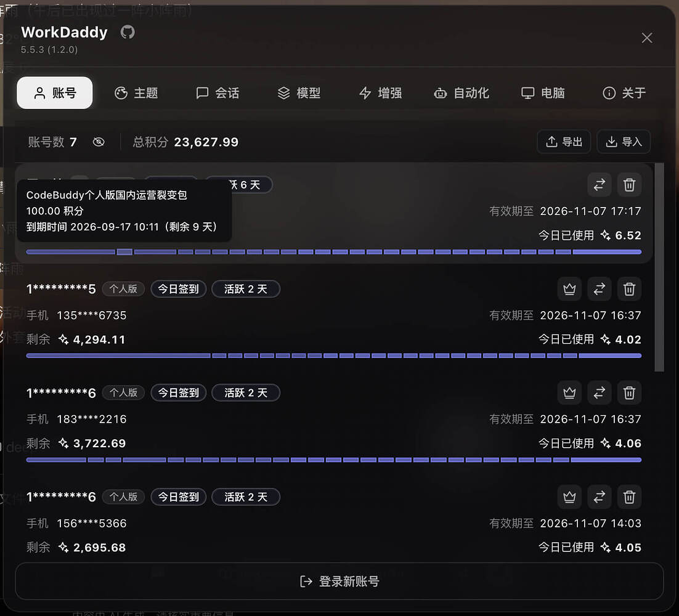Toggle account visibility eye icon
Screen dimensions: 679x616
[x=99, y=142]
